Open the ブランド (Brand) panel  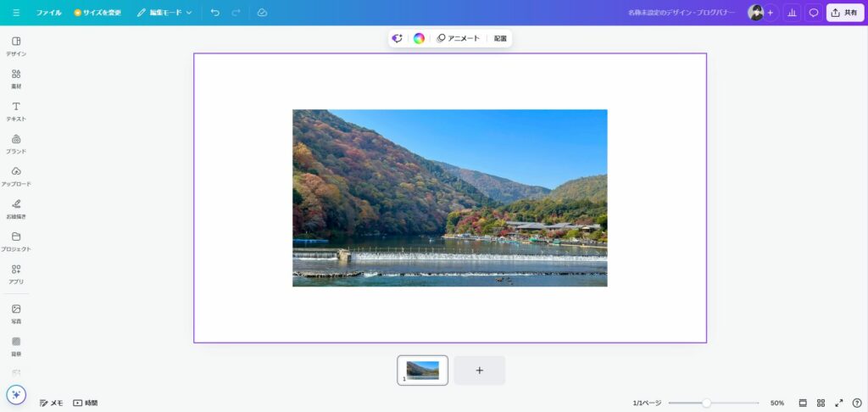click(16, 143)
